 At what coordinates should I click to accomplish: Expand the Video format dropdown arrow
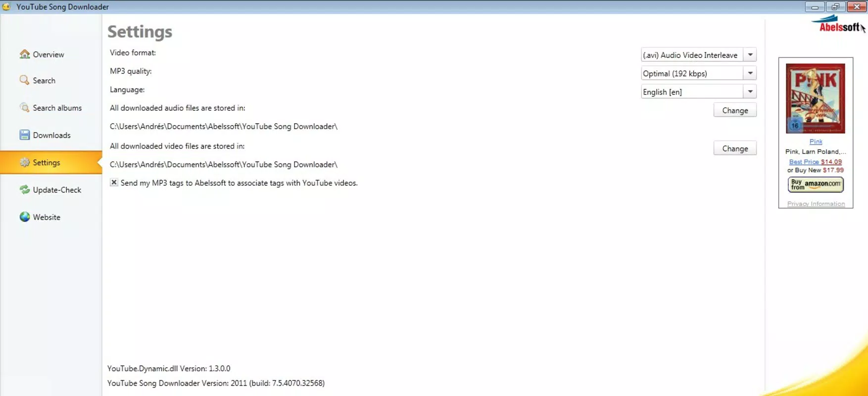point(750,55)
